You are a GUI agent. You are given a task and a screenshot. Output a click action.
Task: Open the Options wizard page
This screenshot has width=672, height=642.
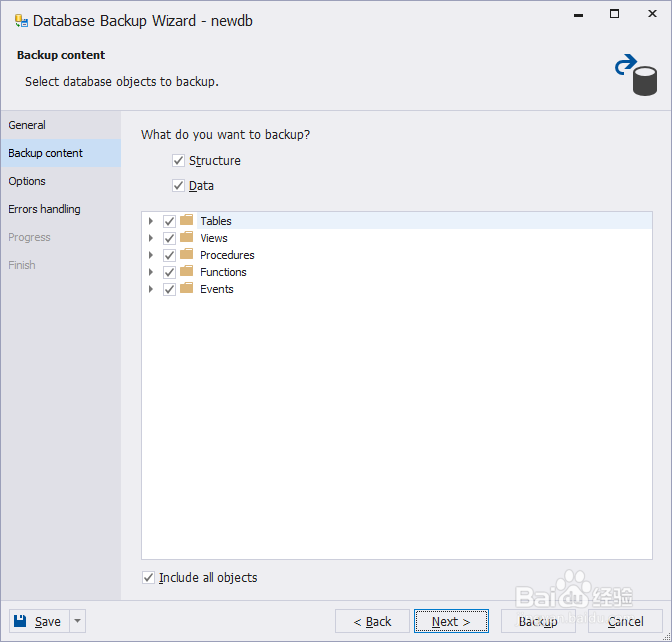coord(61,181)
